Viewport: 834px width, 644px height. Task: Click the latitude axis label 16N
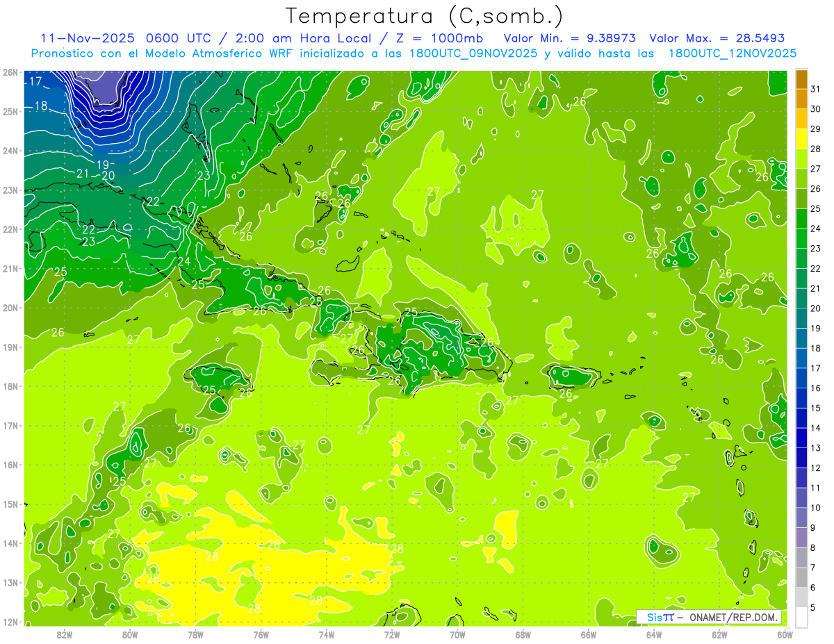pyautogui.click(x=11, y=465)
